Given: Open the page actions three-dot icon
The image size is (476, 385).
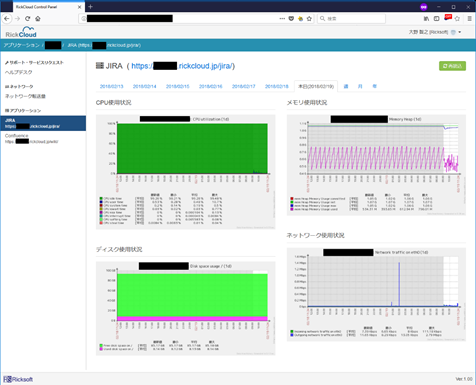Looking at the screenshot, I should click(282, 19).
